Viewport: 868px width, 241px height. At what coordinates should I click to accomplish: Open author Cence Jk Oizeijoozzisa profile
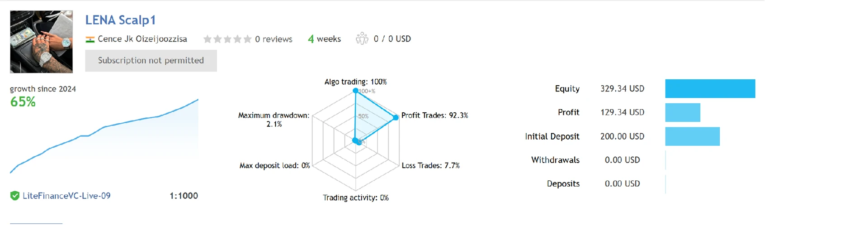click(142, 39)
